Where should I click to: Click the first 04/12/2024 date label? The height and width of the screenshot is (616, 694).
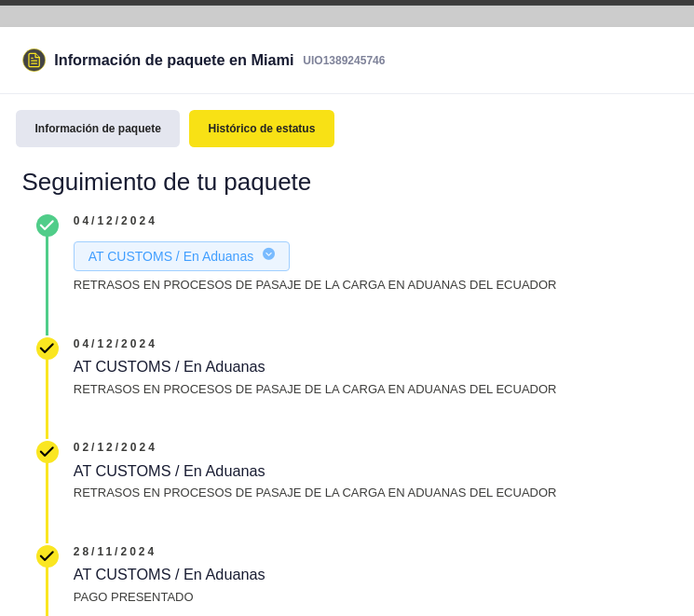[115, 221]
